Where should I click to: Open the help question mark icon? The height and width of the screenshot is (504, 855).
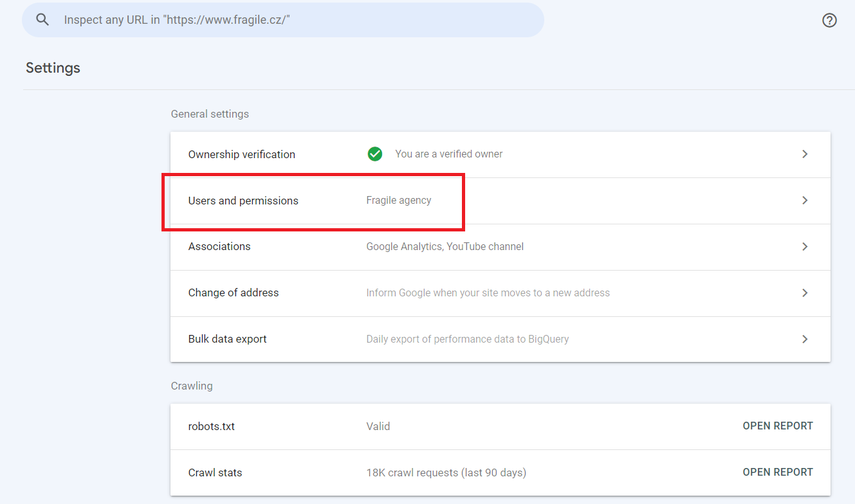[829, 21]
